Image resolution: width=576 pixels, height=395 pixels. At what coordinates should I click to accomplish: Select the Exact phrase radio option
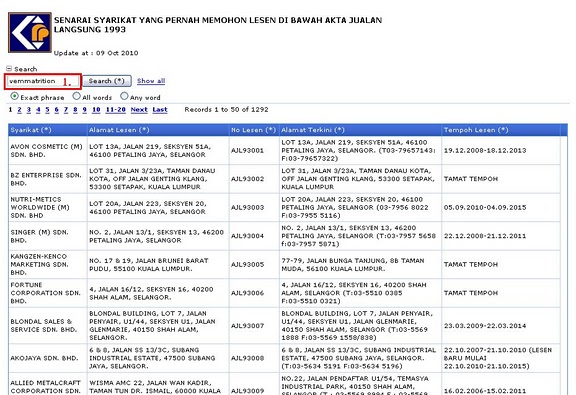coord(15,96)
